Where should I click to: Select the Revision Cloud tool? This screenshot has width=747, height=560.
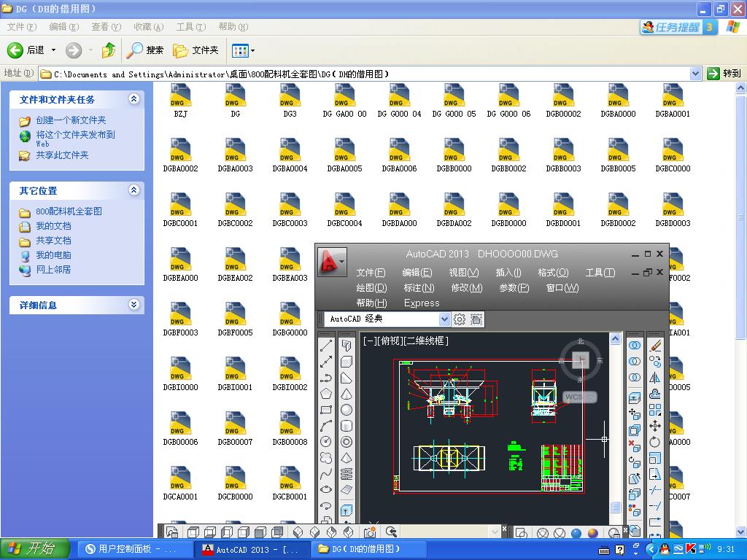click(326, 458)
